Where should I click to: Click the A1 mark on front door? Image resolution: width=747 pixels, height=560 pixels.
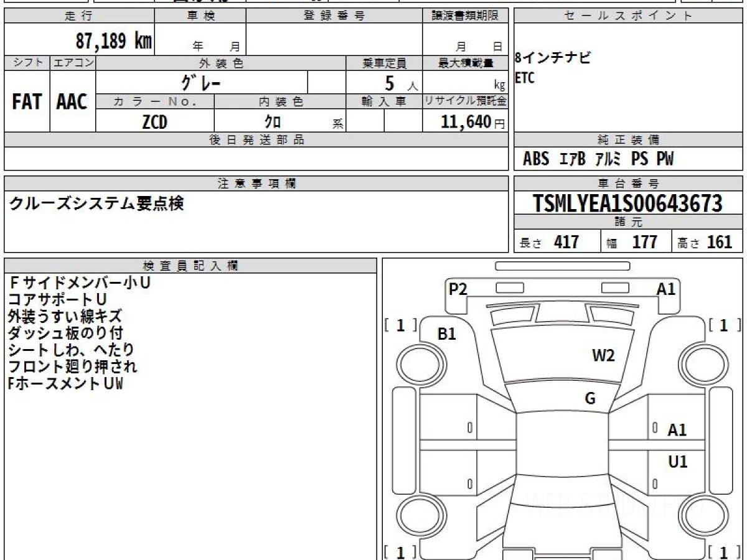(677, 430)
